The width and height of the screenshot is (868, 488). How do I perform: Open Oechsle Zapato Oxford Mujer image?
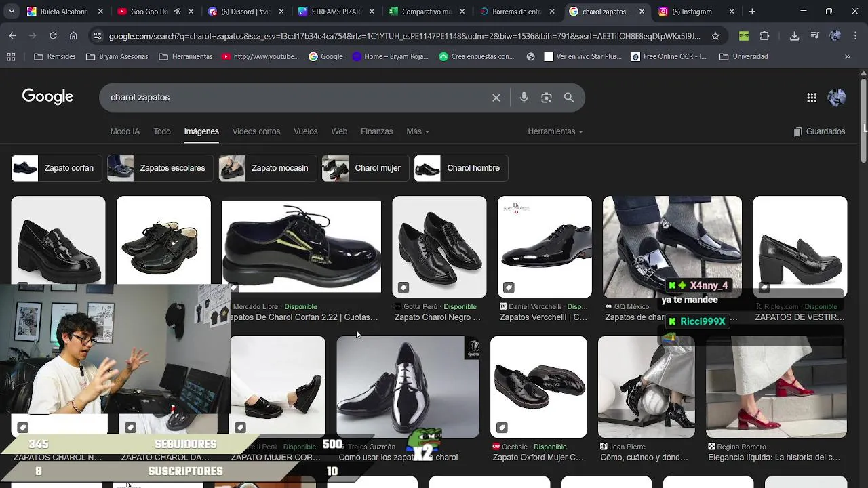[x=538, y=387]
